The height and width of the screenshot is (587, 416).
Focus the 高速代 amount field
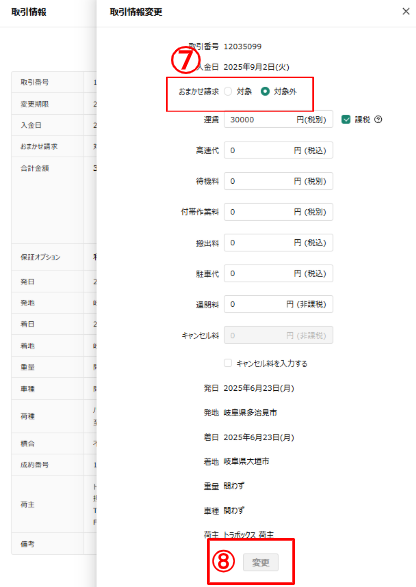pos(278,150)
